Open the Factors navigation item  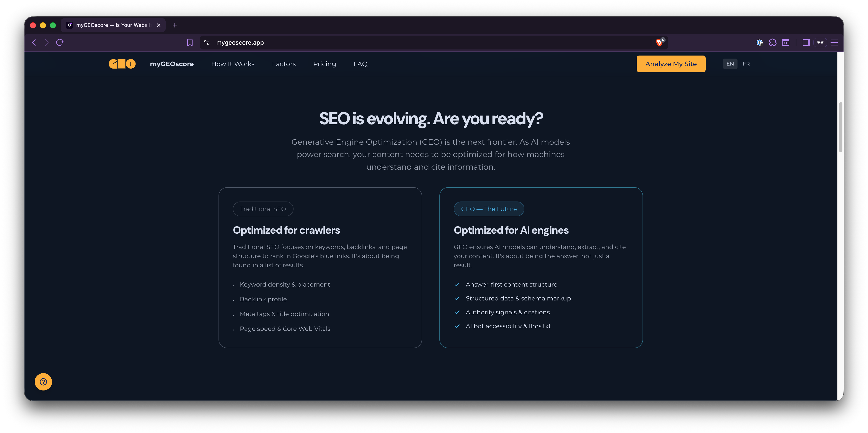[x=284, y=64]
